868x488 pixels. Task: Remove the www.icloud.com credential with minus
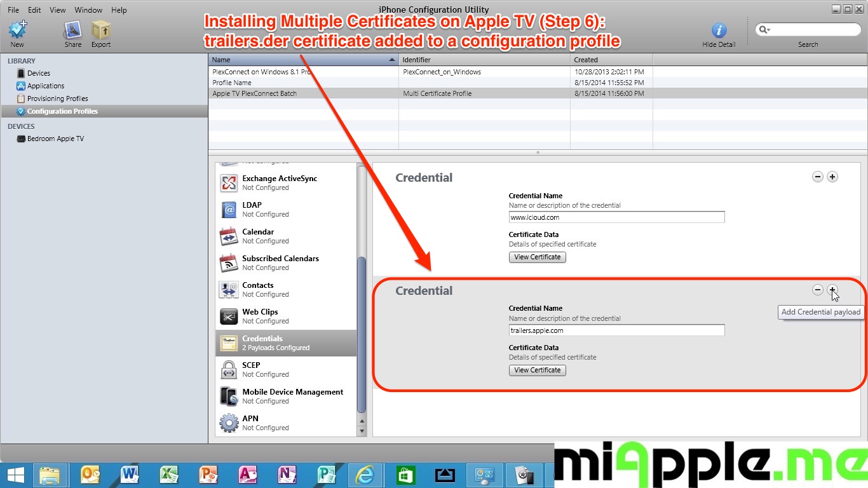(x=818, y=177)
